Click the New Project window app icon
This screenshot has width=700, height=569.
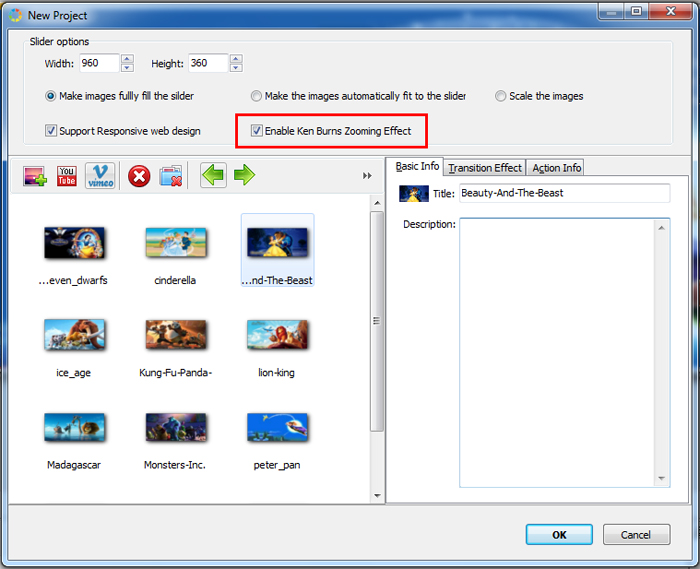tap(15, 15)
